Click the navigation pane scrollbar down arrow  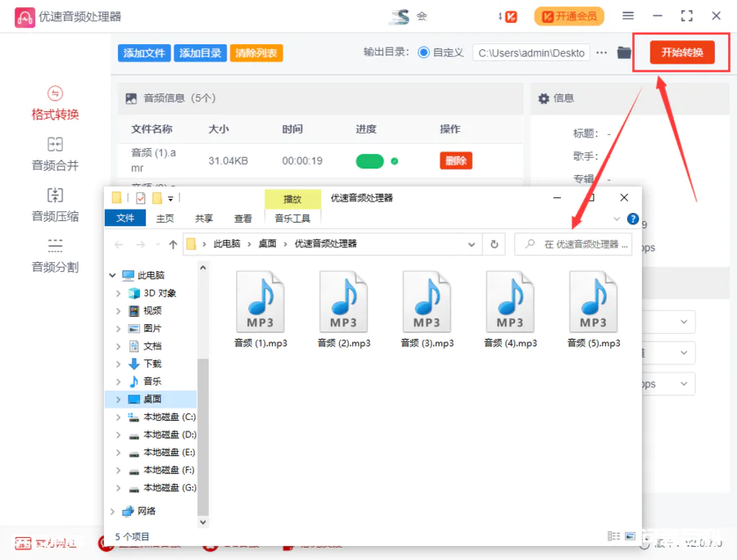203,522
